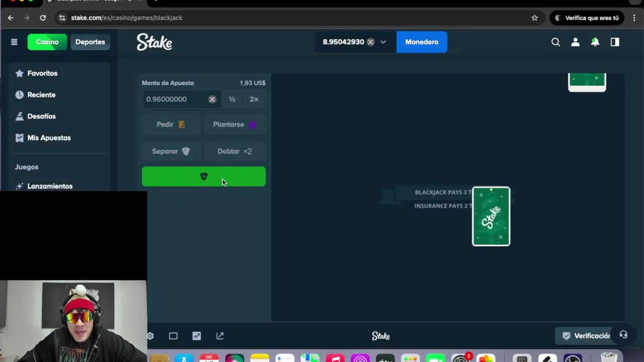This screenshot has height=362, width=644.
Task: Click the Monto de Apuesta label
Action: (x=168, y=83)
